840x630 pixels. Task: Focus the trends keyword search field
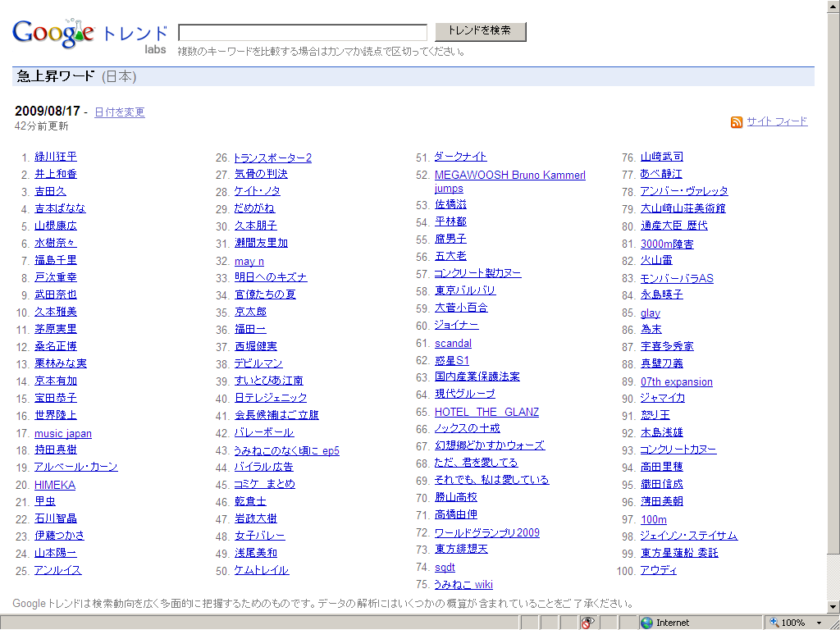(303, 33)
